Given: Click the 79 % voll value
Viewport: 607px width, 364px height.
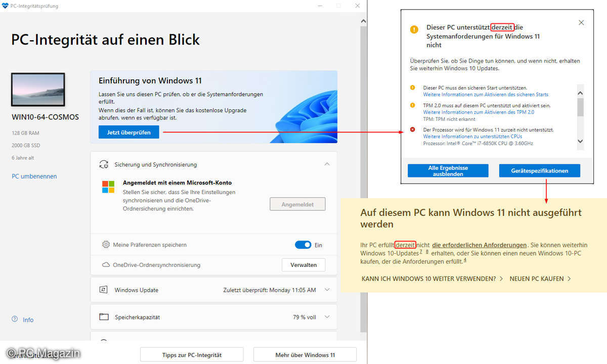Looking at the screenshot, I should coord(305,317).
